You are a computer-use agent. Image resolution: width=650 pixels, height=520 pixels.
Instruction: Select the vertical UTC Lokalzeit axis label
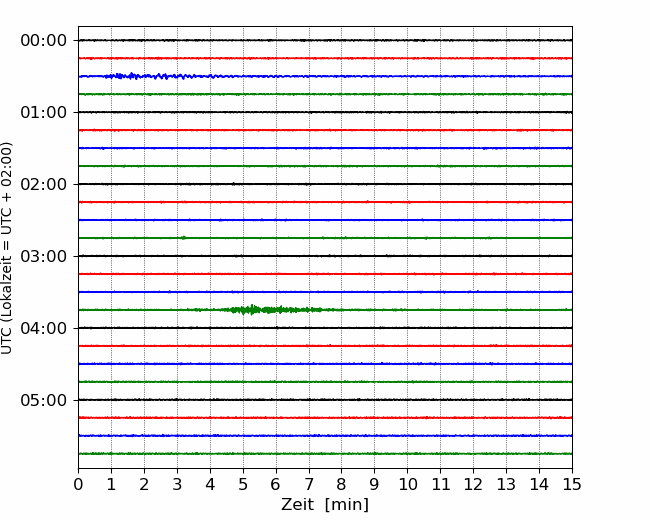pyautogui.click(x=6, y=248)
